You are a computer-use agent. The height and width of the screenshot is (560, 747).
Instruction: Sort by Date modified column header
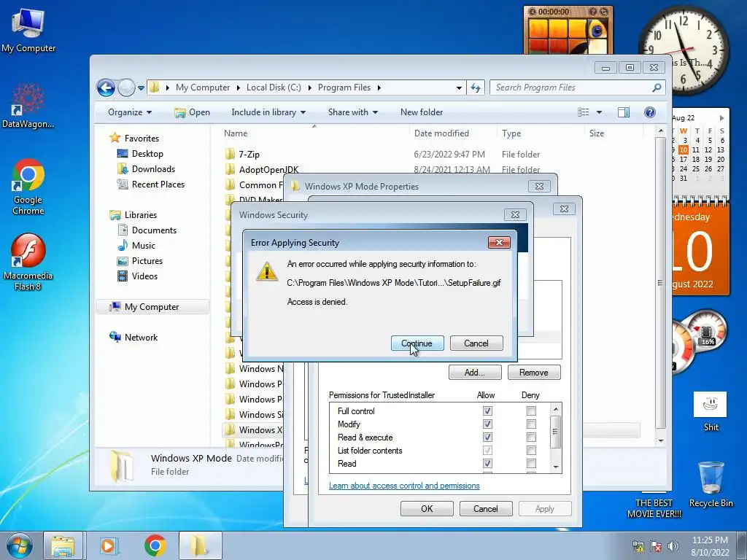453,133
